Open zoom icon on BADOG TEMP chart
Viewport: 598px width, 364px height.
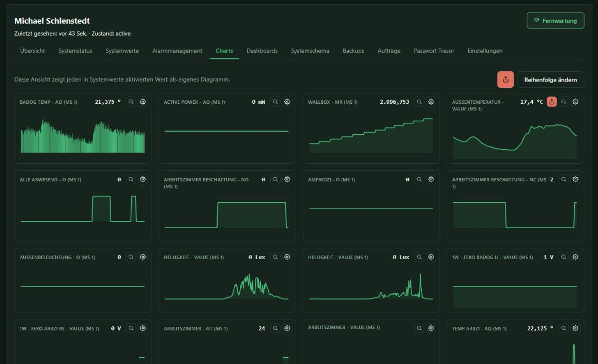(x=131, y=102)
